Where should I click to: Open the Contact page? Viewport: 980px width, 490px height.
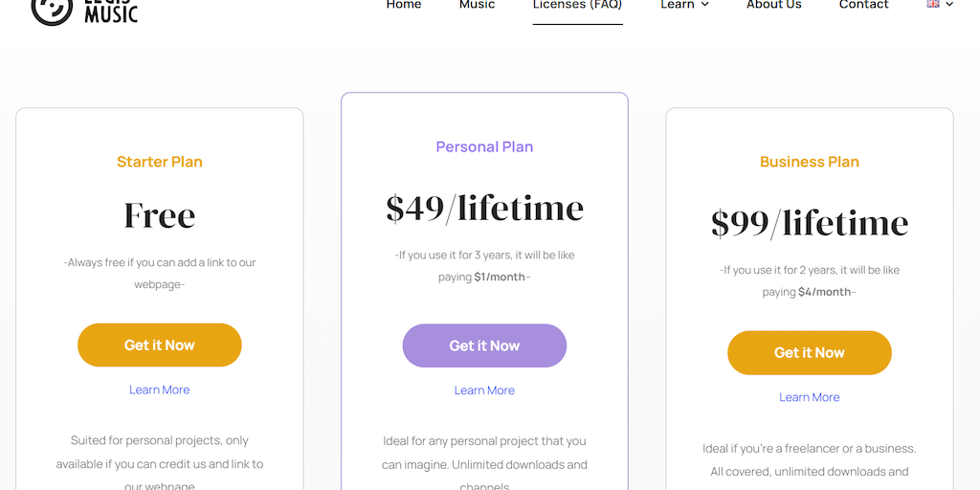(863, 5)
